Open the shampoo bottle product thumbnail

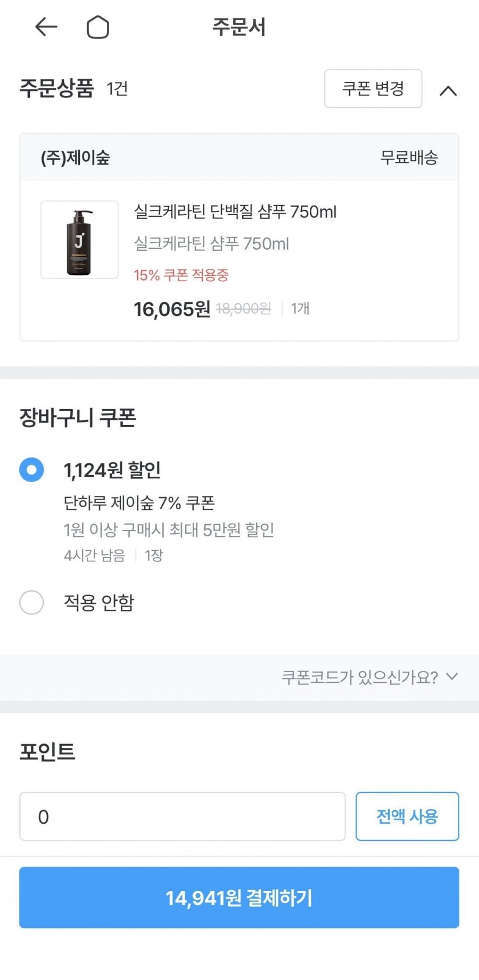[x=79, y=240]
